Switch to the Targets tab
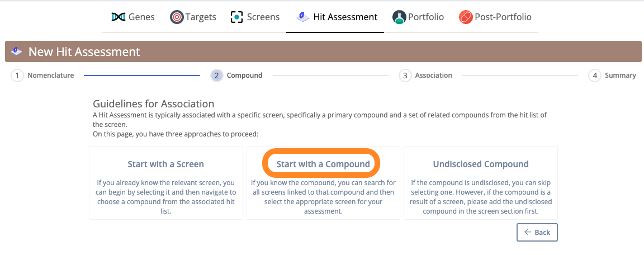This screenshot has height=255, width=644. (193, 17)
